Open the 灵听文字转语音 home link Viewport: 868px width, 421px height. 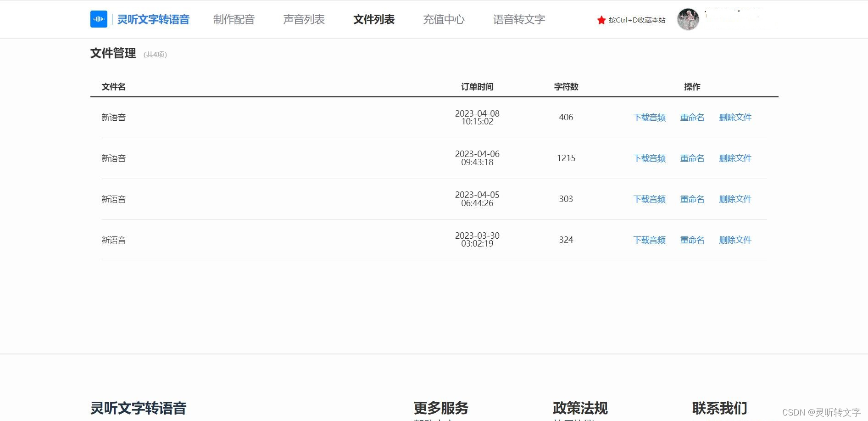pos(153,19)
